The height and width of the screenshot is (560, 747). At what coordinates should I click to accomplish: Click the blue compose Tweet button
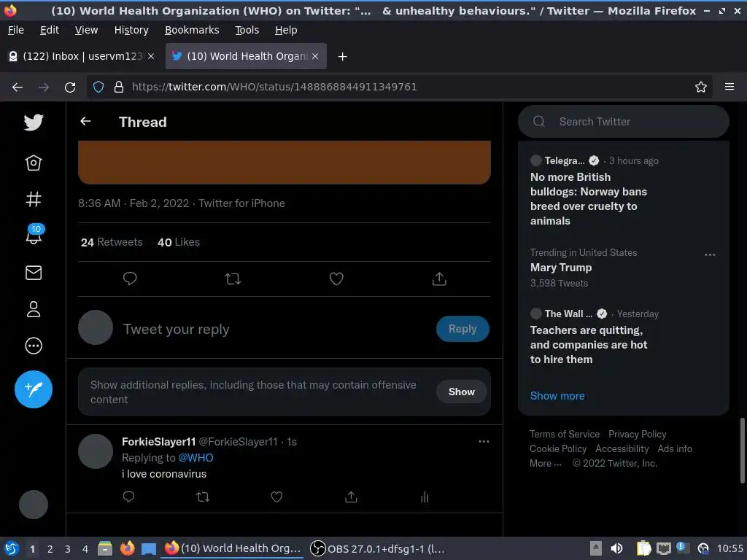click(x=34, y=389)
